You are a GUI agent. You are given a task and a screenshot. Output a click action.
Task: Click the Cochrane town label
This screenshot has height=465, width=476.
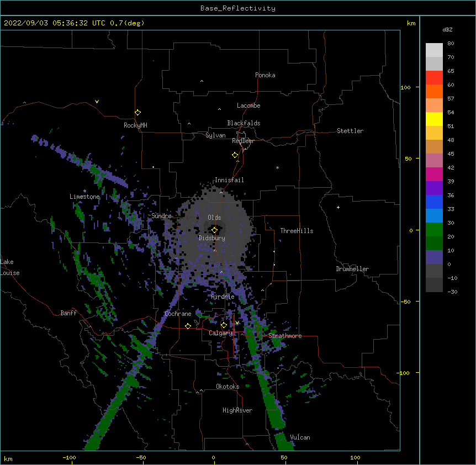178,314
